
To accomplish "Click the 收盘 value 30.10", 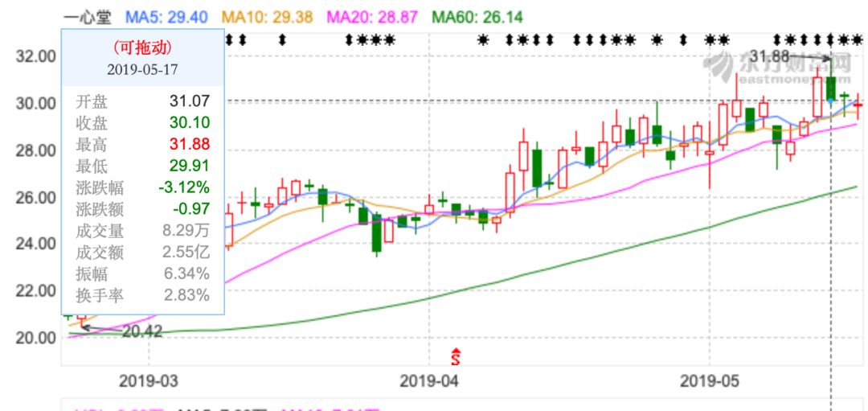I will [190, 124].
